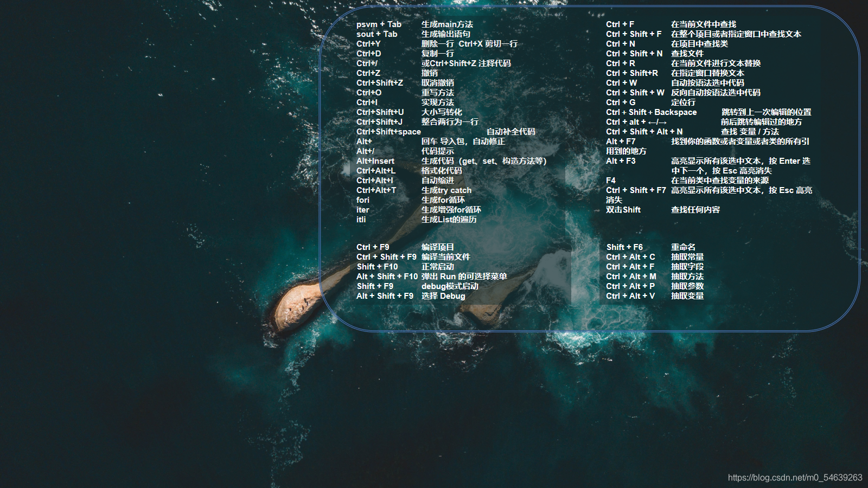
Task: Select the "取消撤销" text
Action: [x=438, y=83]
